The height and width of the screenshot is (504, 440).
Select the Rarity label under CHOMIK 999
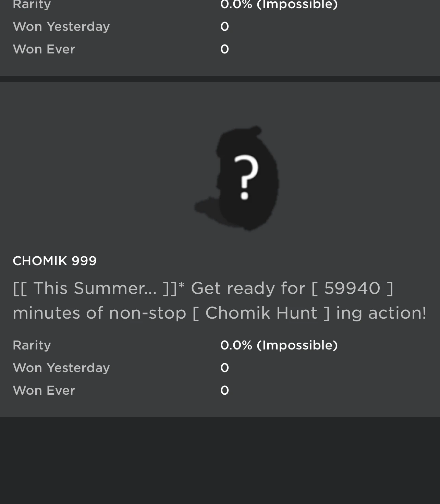tap(32, 345)
